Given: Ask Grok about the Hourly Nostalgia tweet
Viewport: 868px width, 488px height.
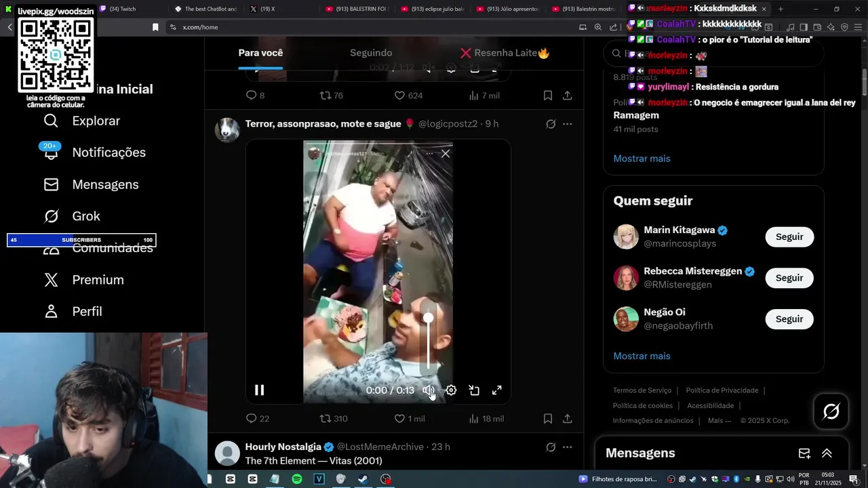Looking at the screenshot, I should tap(551, 447).
